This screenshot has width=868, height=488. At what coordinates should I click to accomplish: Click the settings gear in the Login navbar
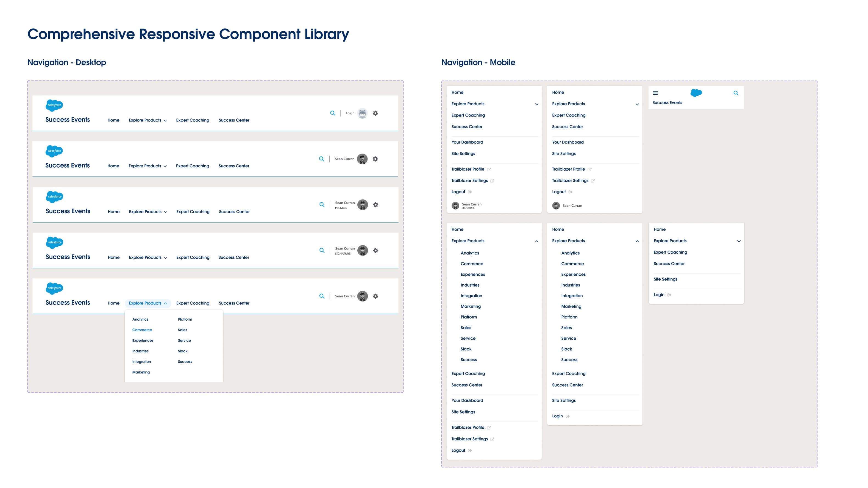tap(375, 113)
